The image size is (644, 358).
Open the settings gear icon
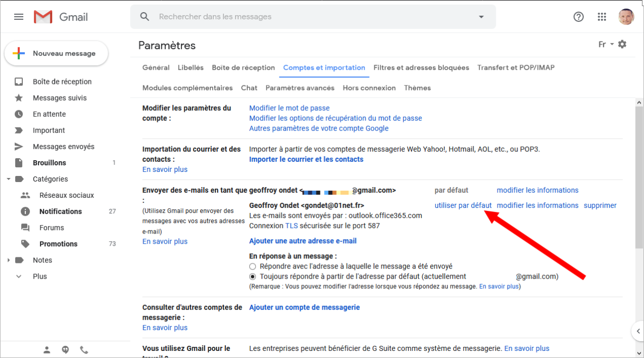(x=622, y=44)
